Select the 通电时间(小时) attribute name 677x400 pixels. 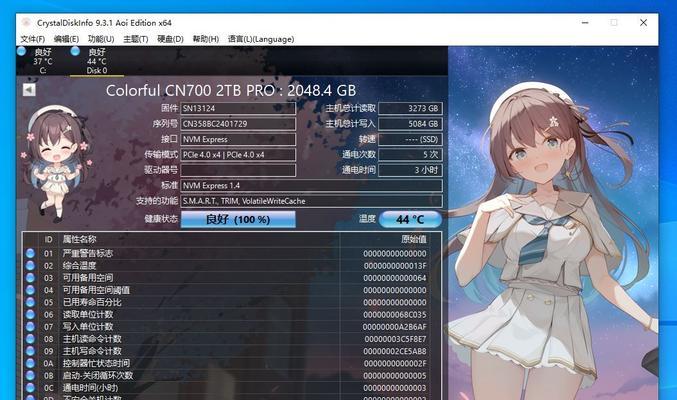click(90, 387)
